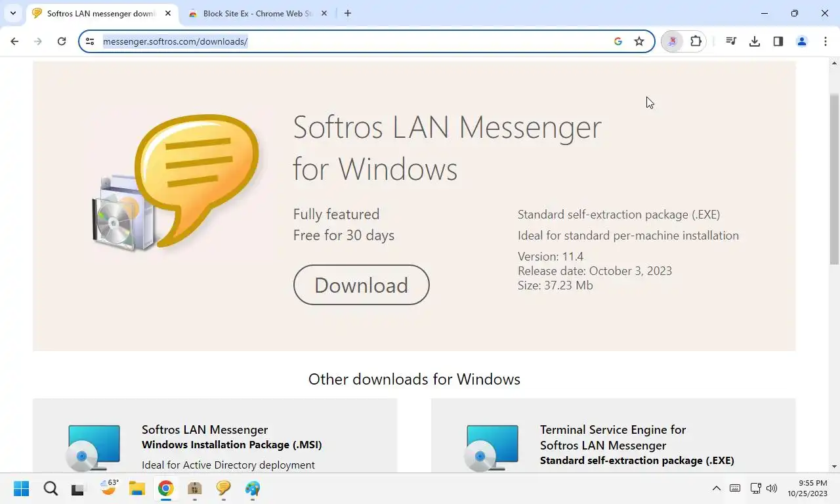Click the browser back arrow

[14, 41]
